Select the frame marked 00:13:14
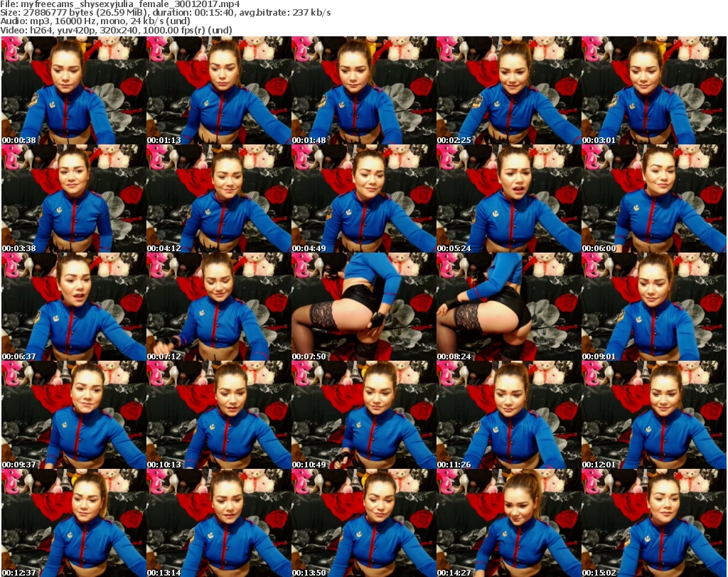 219,523
